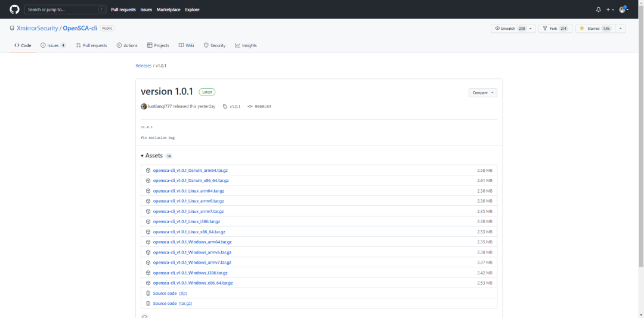Open Marketplace in top bar

click(168, 10)
